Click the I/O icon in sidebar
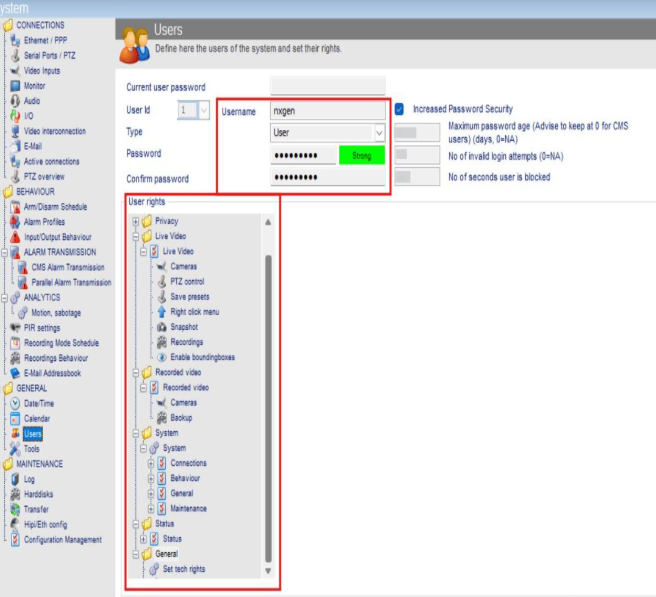 tap(15, 116)
